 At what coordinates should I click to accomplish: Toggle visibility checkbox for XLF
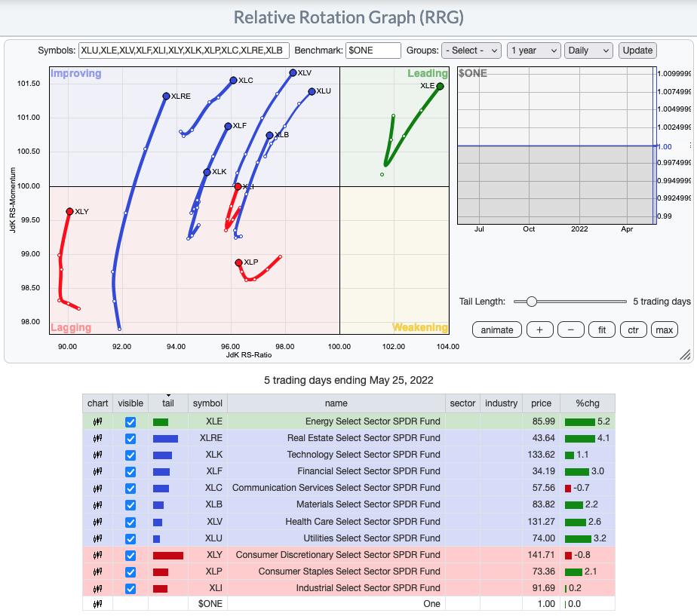tap(130, 472)
